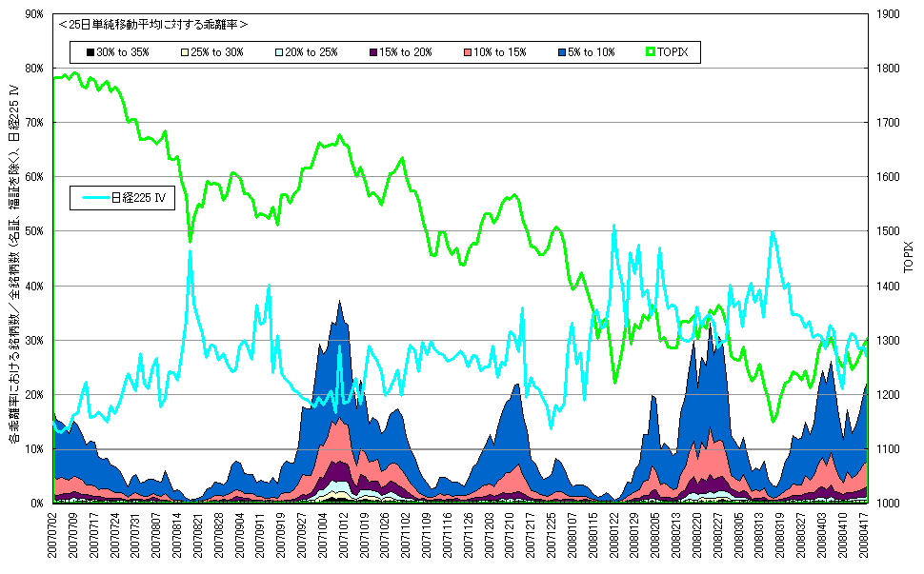Select the TOPIX legend label

pyautogui.click(x=673, y=52)
